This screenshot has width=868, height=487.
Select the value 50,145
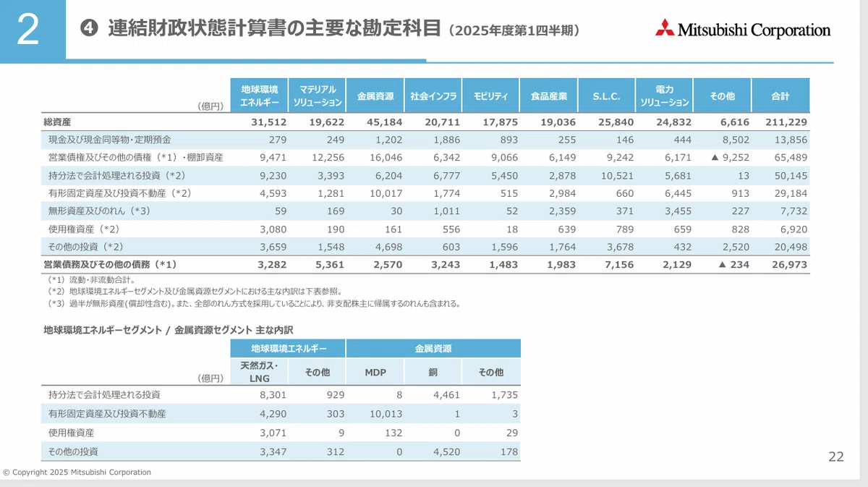[x=790, y=175]
